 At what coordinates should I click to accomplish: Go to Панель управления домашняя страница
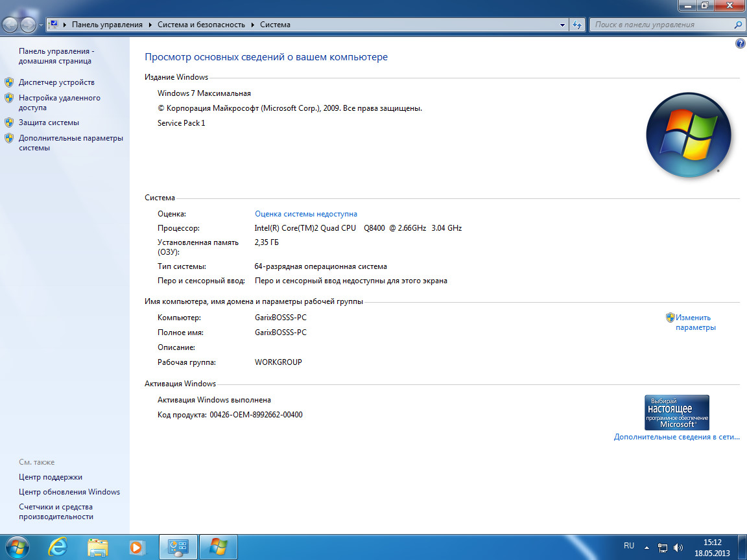[x=56, y=56]
